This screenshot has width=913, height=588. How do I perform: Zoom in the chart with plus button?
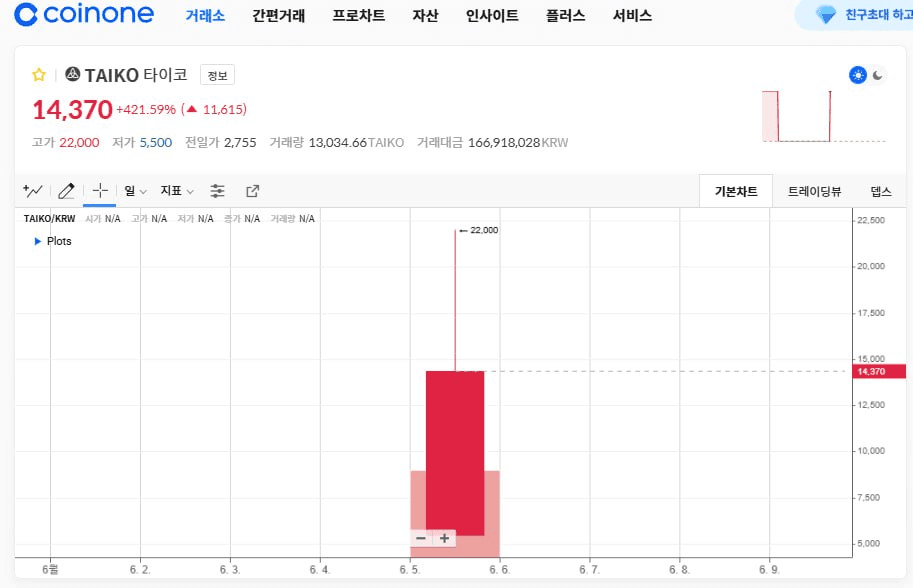(445, 538)
